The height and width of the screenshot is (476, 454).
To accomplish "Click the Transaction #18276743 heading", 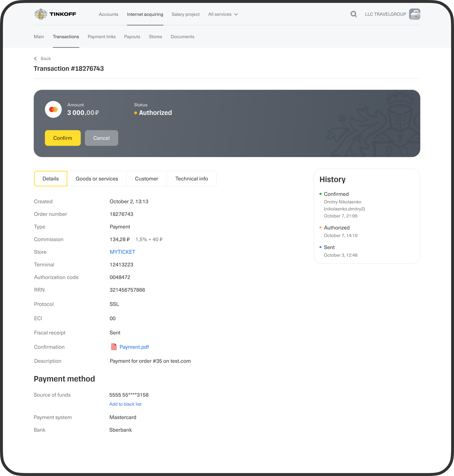I will click(69, 69).
